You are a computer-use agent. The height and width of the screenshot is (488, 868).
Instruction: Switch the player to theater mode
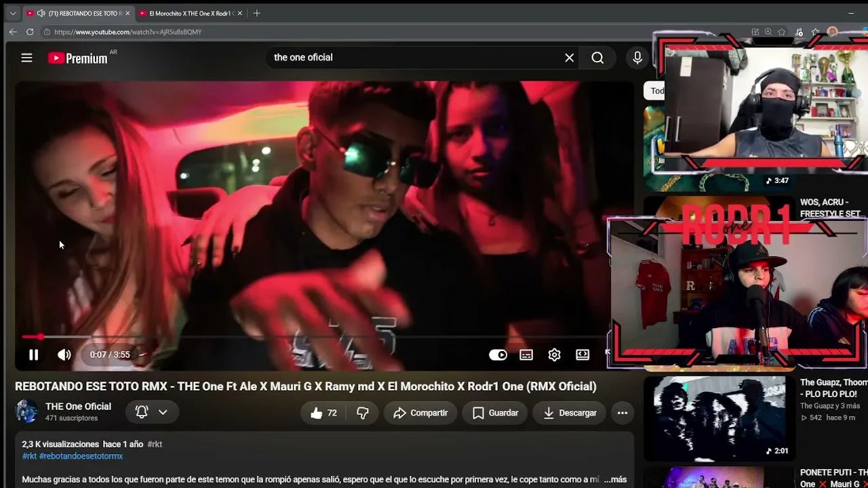point(583,354)
